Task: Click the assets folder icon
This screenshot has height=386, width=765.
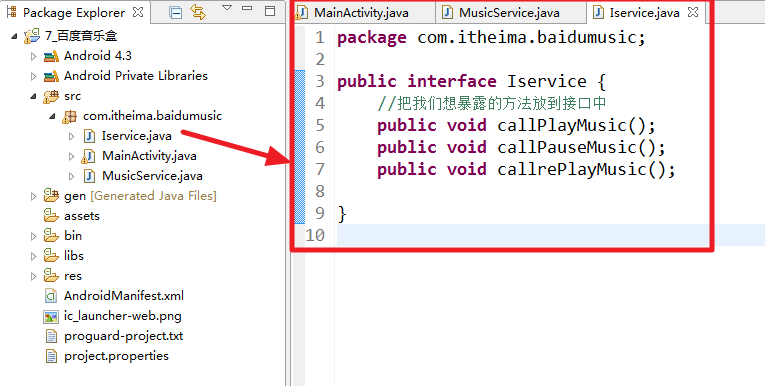Action: [x=51, y=216]
